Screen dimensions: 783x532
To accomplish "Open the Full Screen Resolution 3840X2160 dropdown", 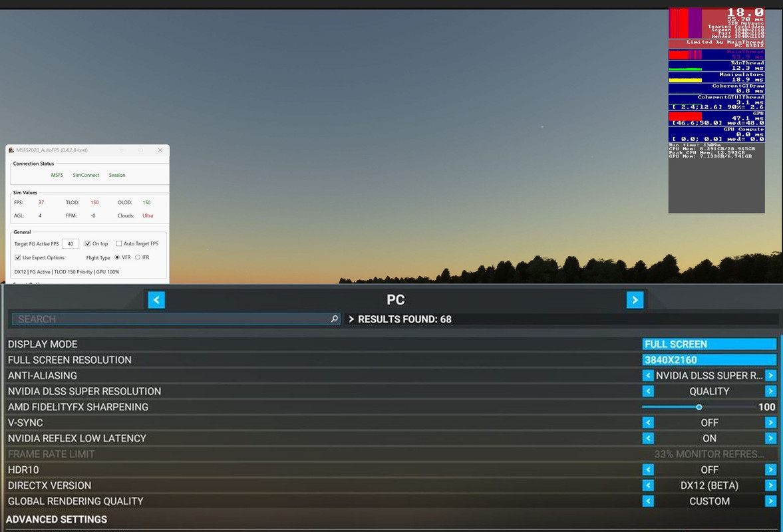I will [709, 360].
